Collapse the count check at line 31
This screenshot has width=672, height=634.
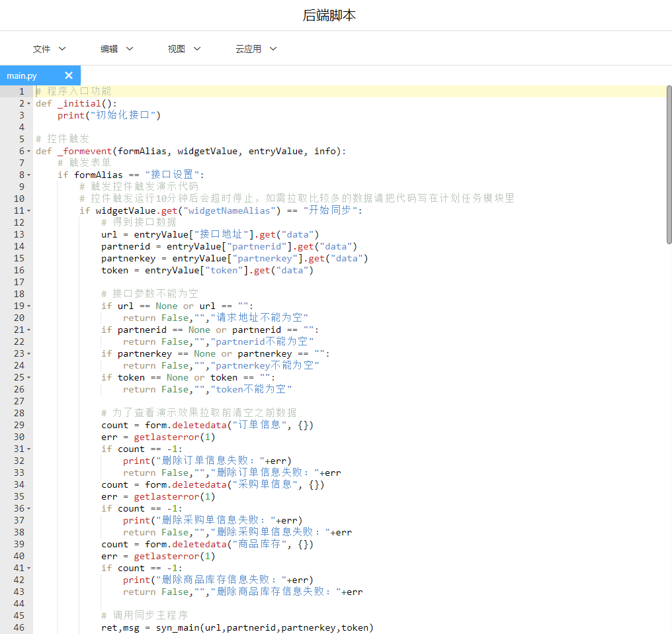29,449
